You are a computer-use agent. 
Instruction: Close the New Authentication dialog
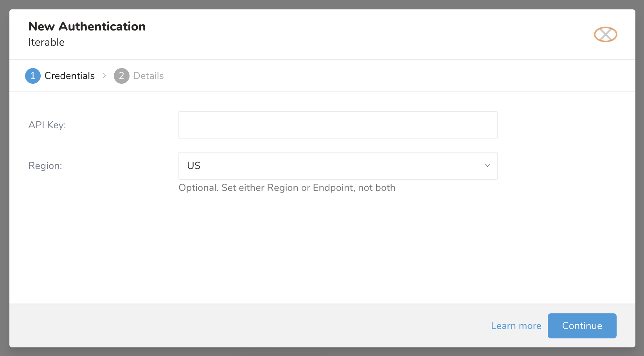tap(605, 34)
